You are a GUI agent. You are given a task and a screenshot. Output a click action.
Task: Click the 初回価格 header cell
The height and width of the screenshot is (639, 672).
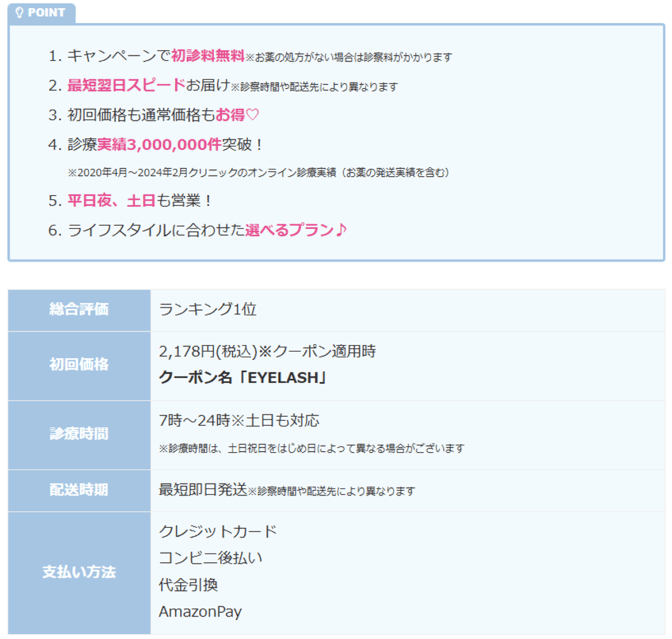[79, 365]
